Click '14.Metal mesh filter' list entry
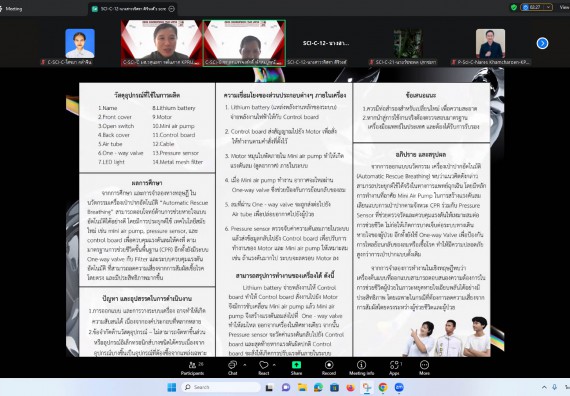 pyautogui.click(x=178, y=162)
